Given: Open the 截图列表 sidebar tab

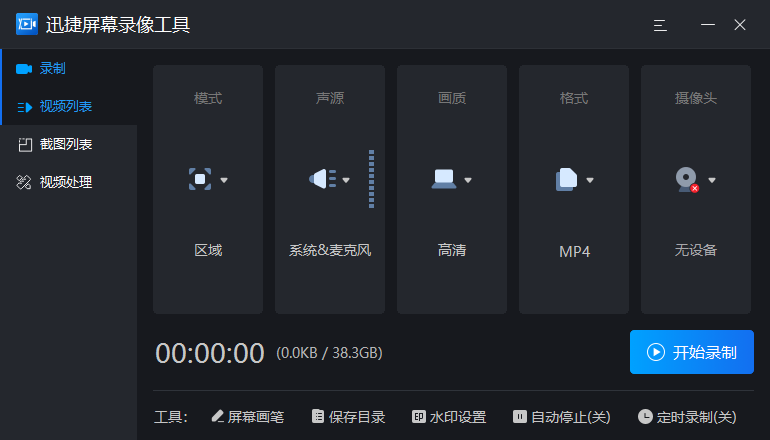Looking at the screenshot, I should click(69, 144).
